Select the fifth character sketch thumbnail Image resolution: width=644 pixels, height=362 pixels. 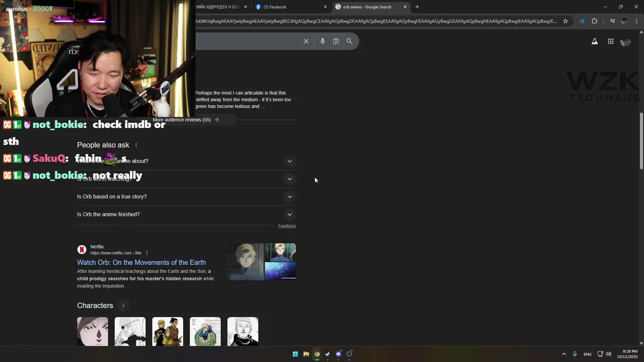tap(243, 331)
